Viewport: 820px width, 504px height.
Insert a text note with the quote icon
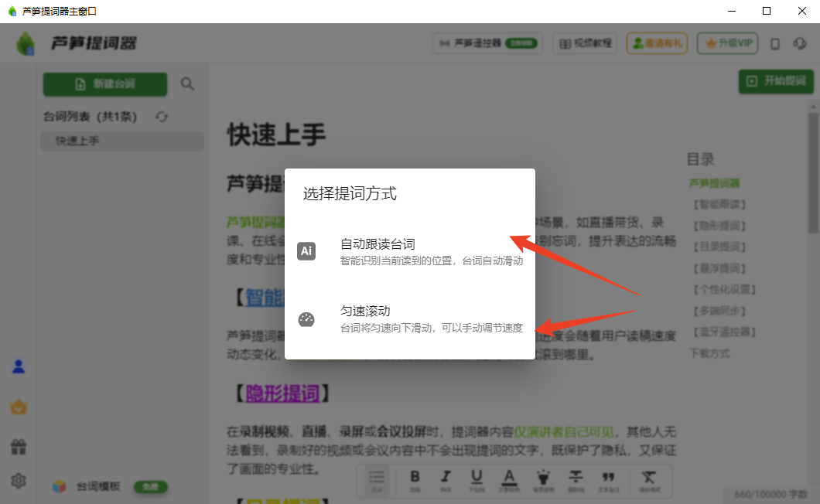coord(608,481)
